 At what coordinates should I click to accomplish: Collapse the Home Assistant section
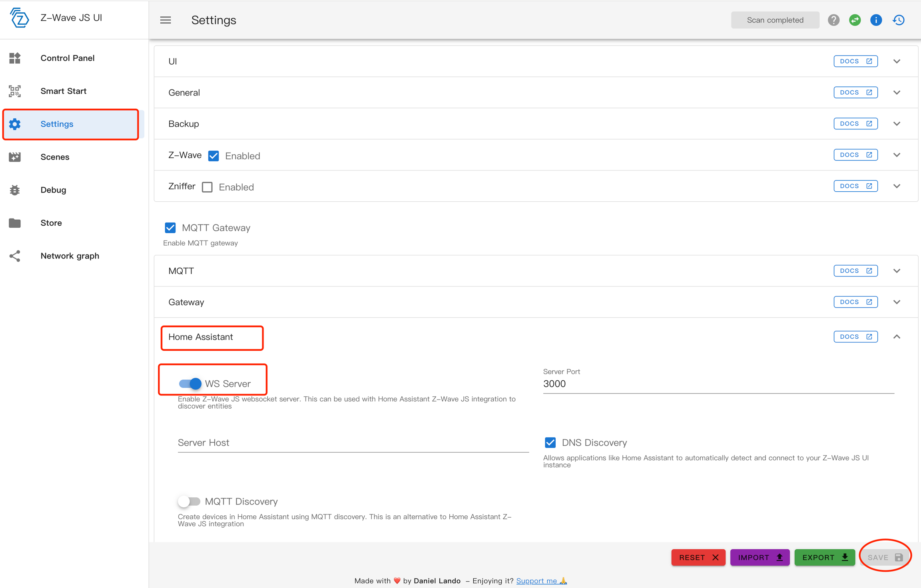point(897,337)
